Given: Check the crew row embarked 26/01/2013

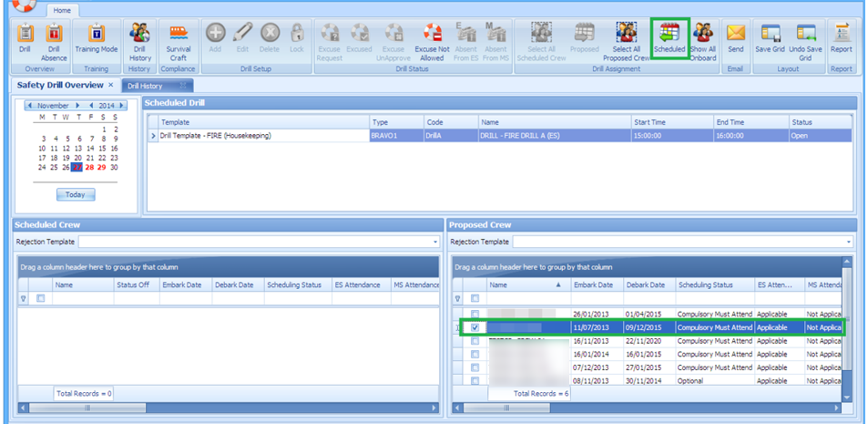Looking at the screenshot, I should pyautogui.click(x=475, y=315).
